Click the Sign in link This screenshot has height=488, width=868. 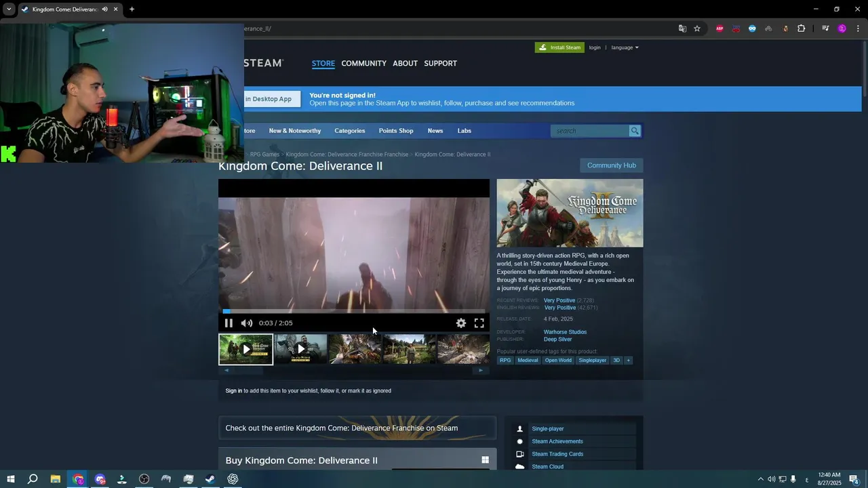tap(233, 391)
